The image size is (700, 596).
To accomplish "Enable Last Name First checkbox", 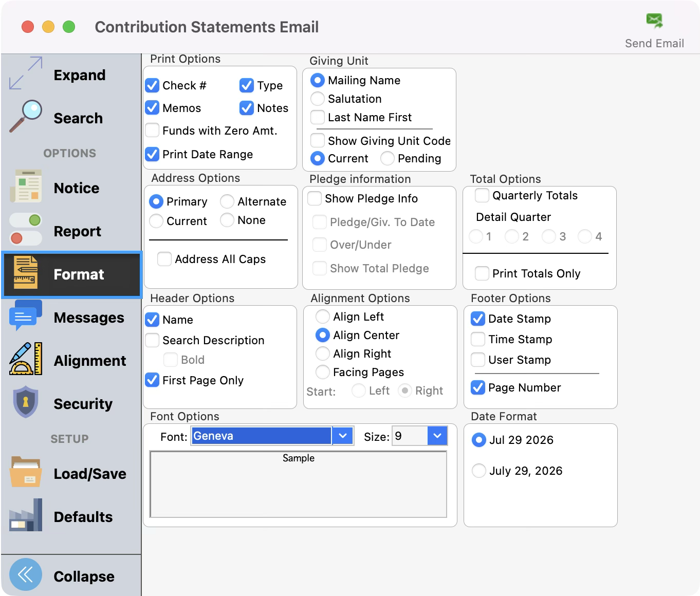I will (318, 117).
